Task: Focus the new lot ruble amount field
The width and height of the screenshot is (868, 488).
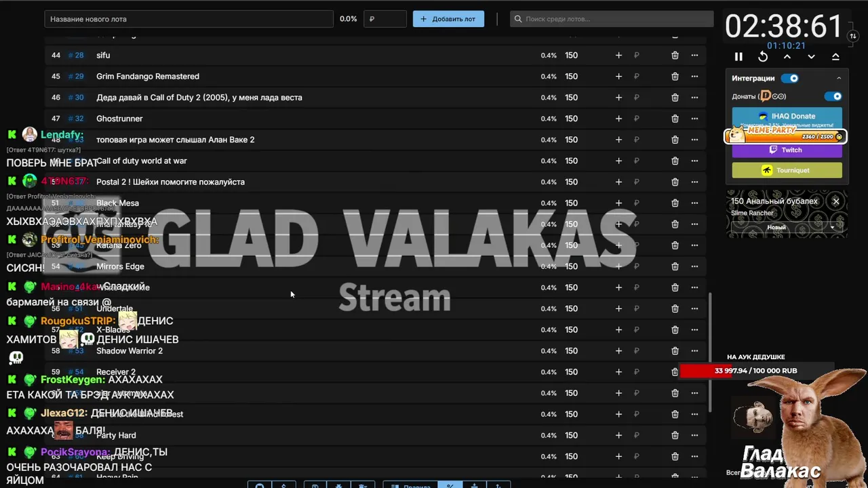Action: [x=385, y=19]
